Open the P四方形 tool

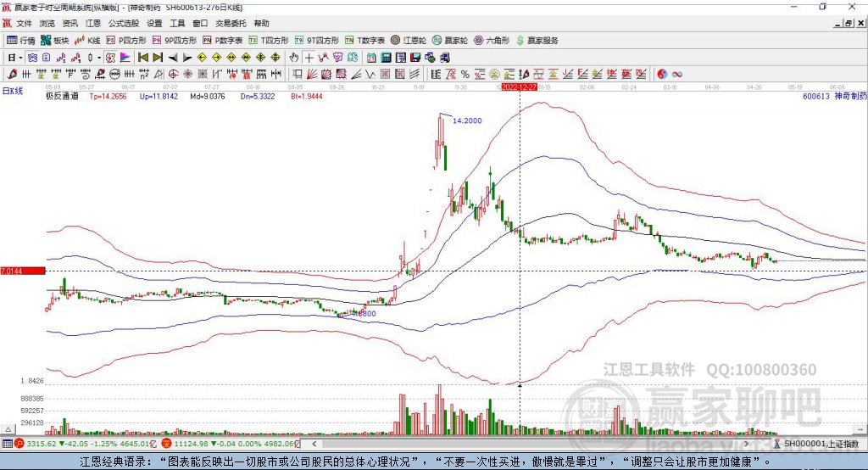126,41
